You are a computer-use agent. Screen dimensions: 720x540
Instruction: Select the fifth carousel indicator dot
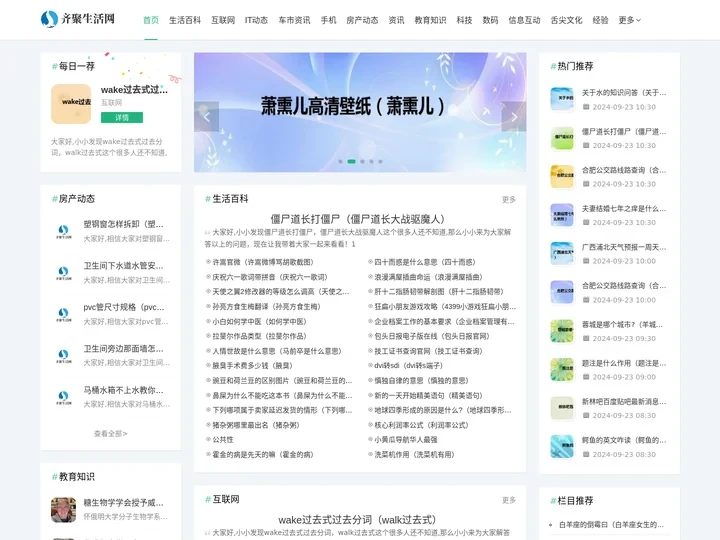[x=380, y=162]
